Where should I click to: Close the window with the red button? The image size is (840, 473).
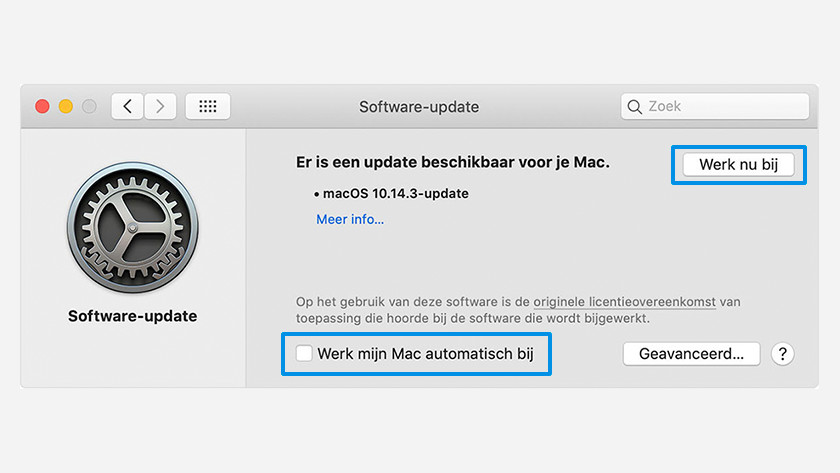[42, 106]
